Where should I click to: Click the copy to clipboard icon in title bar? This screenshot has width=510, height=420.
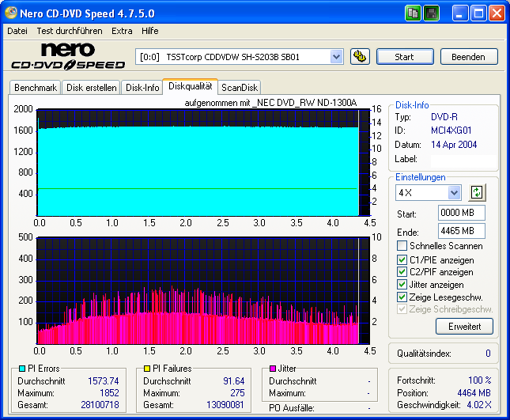(413, 13)
